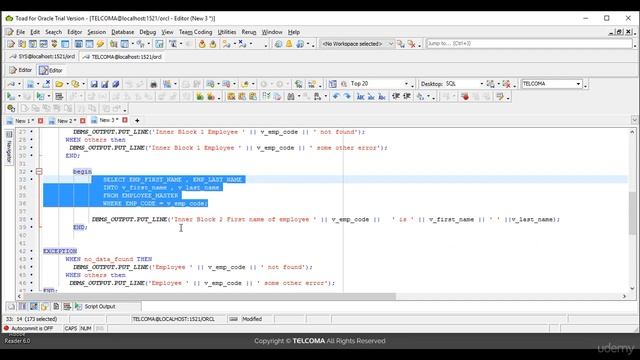
Task: Click the TELCOMA@LOCALHOST:1521/ORCL status bar text
Action: pyautogui.click(x=173, y=319)
